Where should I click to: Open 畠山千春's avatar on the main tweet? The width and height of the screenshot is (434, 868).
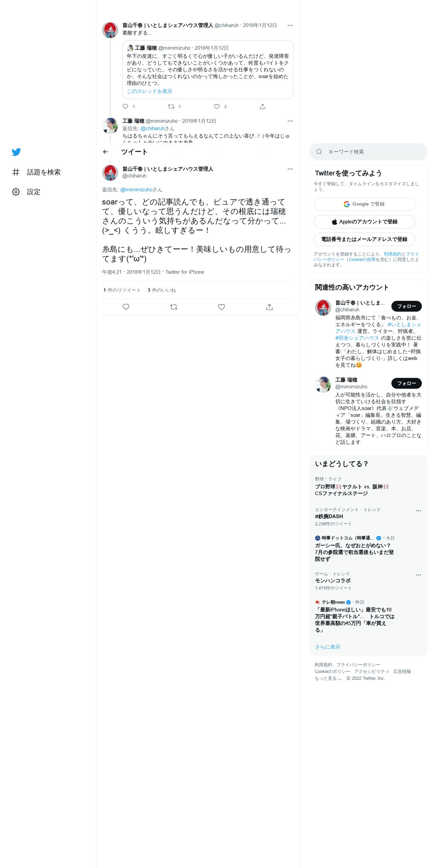coord(110,173)
